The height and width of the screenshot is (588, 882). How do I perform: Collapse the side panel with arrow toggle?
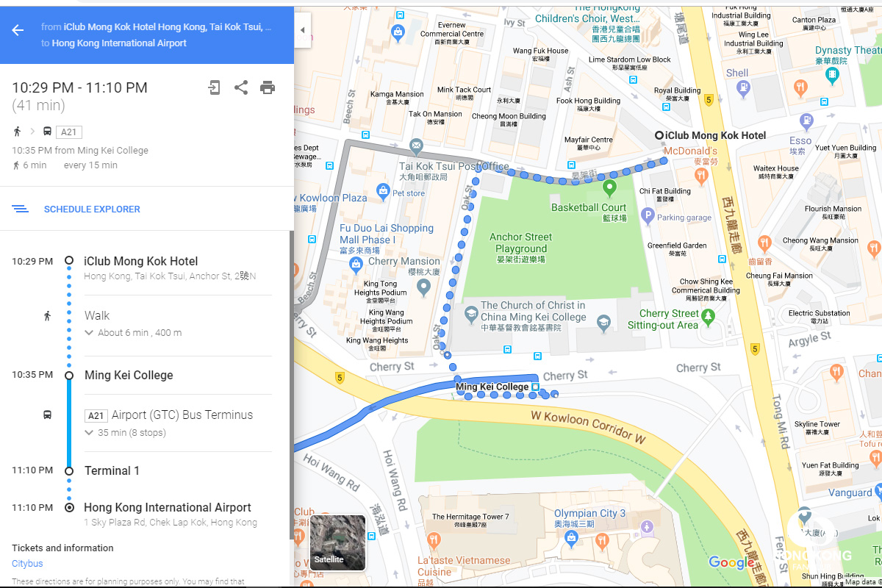302,30
